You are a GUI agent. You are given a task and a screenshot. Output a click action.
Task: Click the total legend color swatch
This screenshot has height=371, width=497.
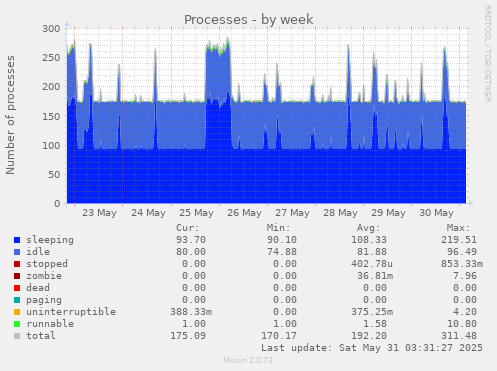pos(17,336)
